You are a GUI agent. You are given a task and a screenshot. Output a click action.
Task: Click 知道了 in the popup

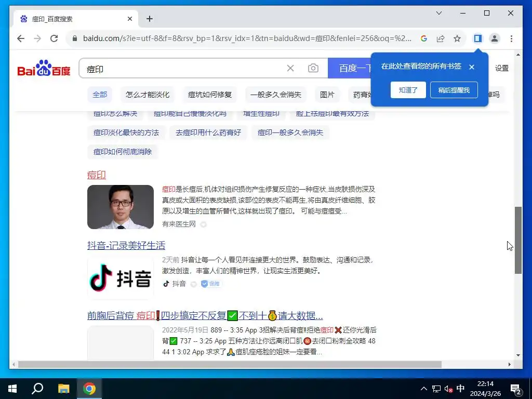click(x=408, y=90)
